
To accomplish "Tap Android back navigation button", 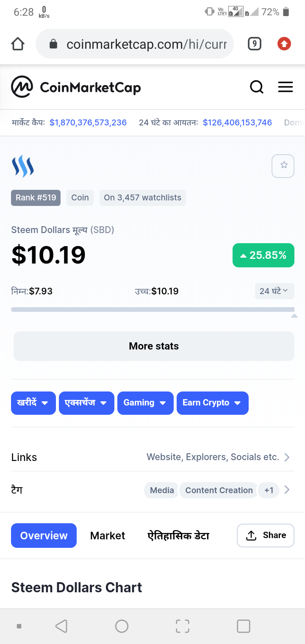I will pyautogui.click(x=61, y=626).
